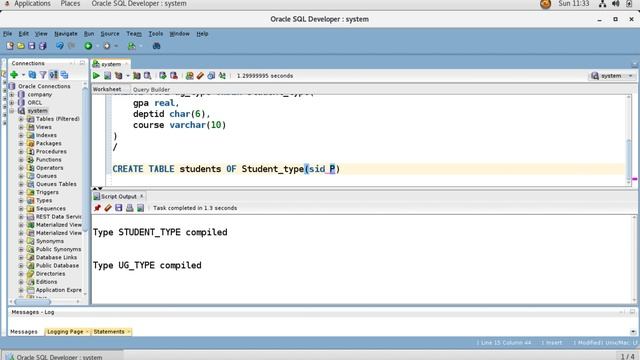The height and width of the screenshot is (360, 640).
Task: Click the Open folder icon in main toolbar
Action: click(x=20, y=46)
